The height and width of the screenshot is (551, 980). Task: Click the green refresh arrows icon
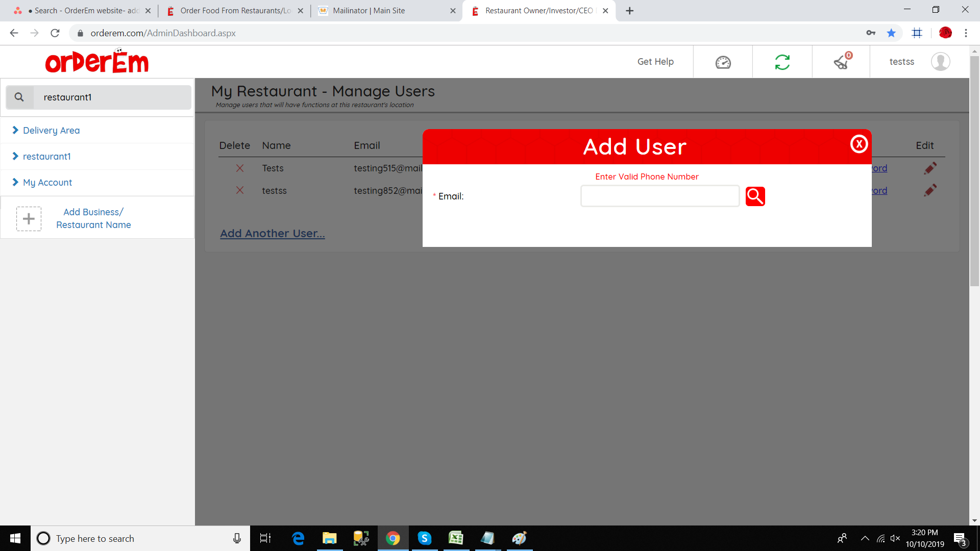782,62
